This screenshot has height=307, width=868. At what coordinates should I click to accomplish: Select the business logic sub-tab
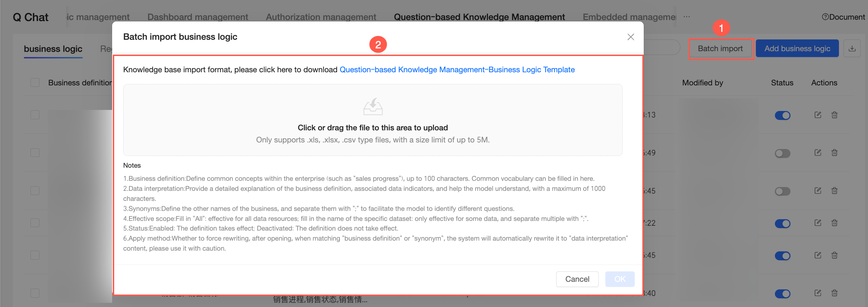pos(53,49)
